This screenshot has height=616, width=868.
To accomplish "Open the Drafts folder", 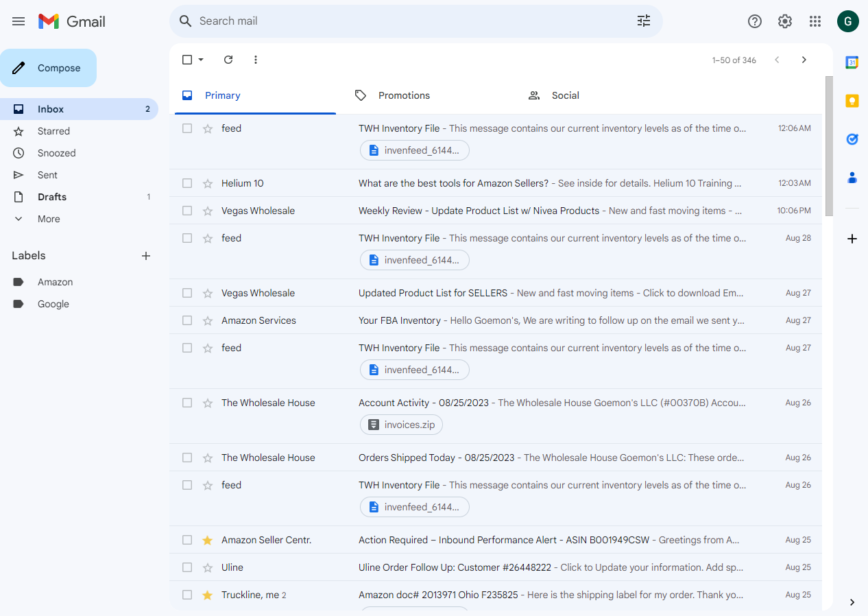I will pyautogui.click(x=79, y=197).
